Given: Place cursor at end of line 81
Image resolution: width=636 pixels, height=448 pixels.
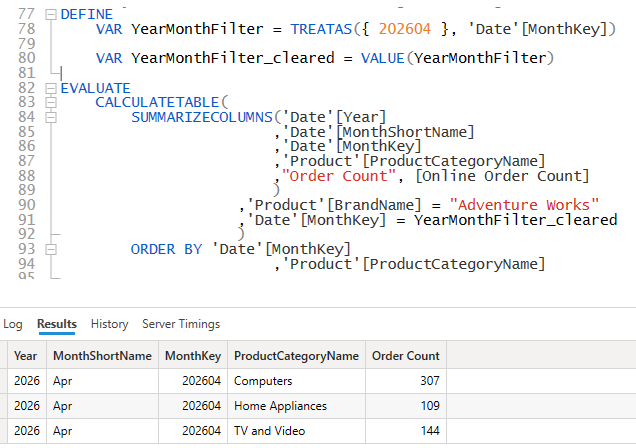Looking at the screenshot, I should 62,73.
